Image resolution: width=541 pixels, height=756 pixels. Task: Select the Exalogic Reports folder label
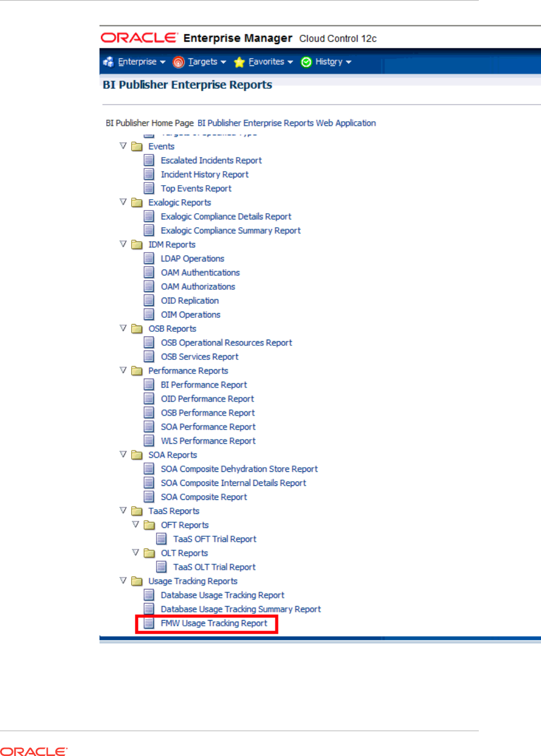coord(179,202)
